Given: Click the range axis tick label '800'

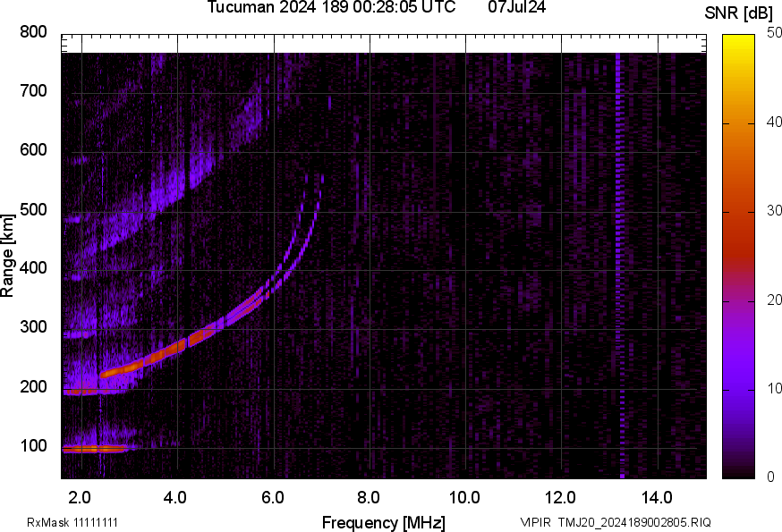Looking at the screenshot, I should pyautogui.click(x=33, y=31).
